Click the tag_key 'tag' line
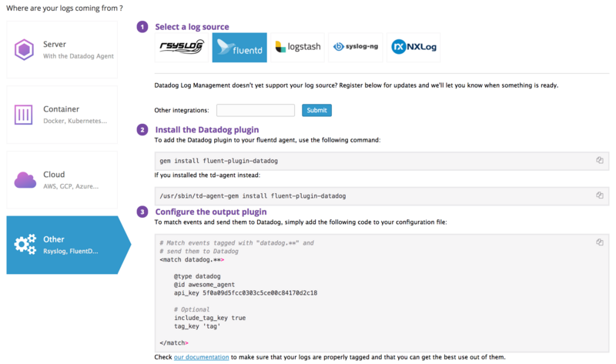The height and width of the screenshot is (364, 616). [x=197, y=326]
